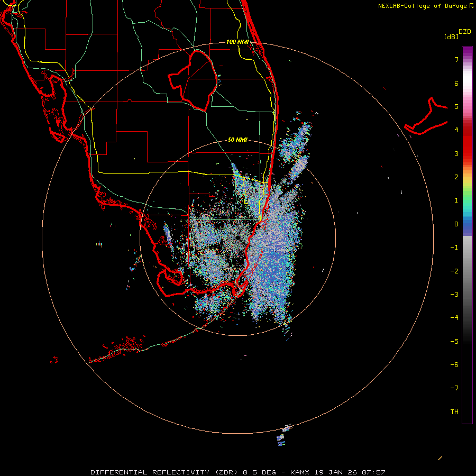
Task: Select the -5 value on color scale
Action: [454, 342]
